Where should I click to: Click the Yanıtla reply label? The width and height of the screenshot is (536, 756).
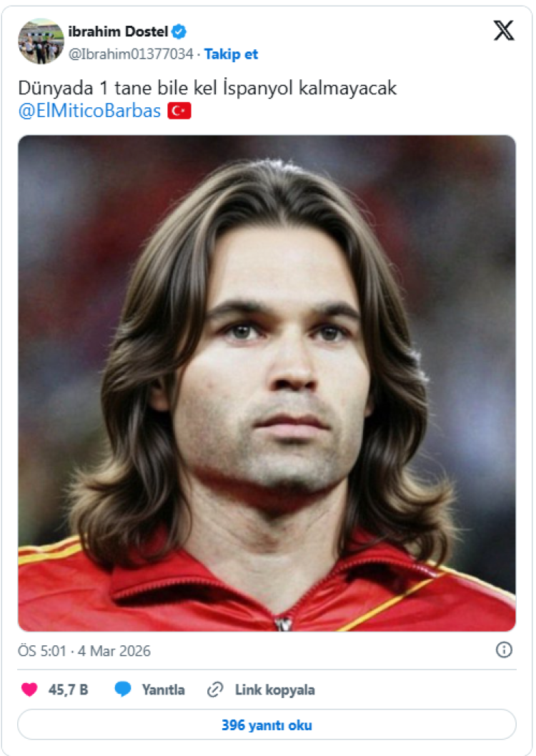click(x=163, y=690)
